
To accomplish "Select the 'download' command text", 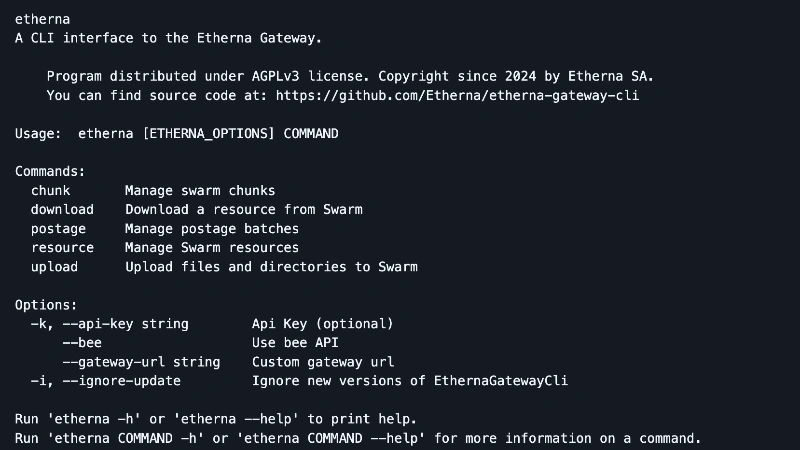I will click(62, 210).
